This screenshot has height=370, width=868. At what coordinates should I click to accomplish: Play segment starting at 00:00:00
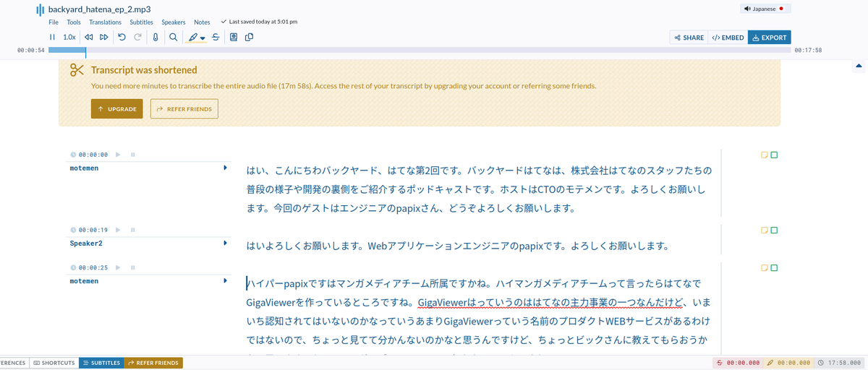(x=118, y=155)
